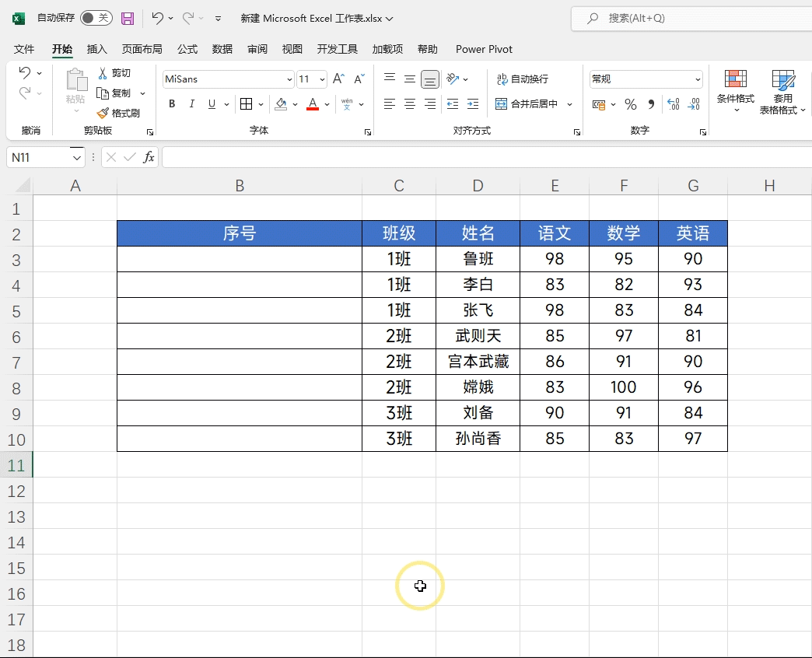Expand the Merge & Center dropdown arrow
Viewport: 812px width, 658px height.
[x=569, y=104]
